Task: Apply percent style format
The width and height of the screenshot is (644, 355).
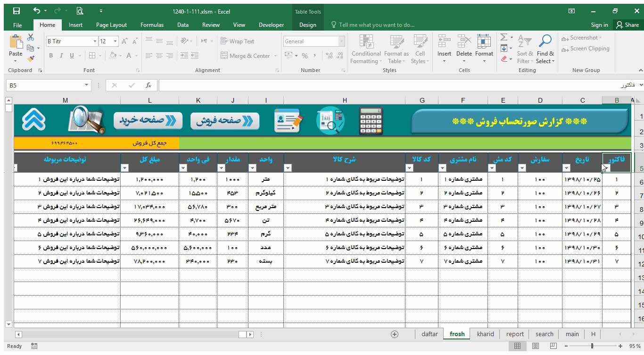Action: point(305,56)
